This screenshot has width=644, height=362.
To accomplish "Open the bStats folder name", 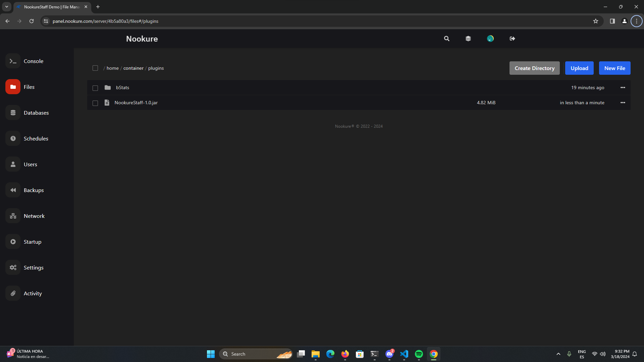I will (122, 87).
